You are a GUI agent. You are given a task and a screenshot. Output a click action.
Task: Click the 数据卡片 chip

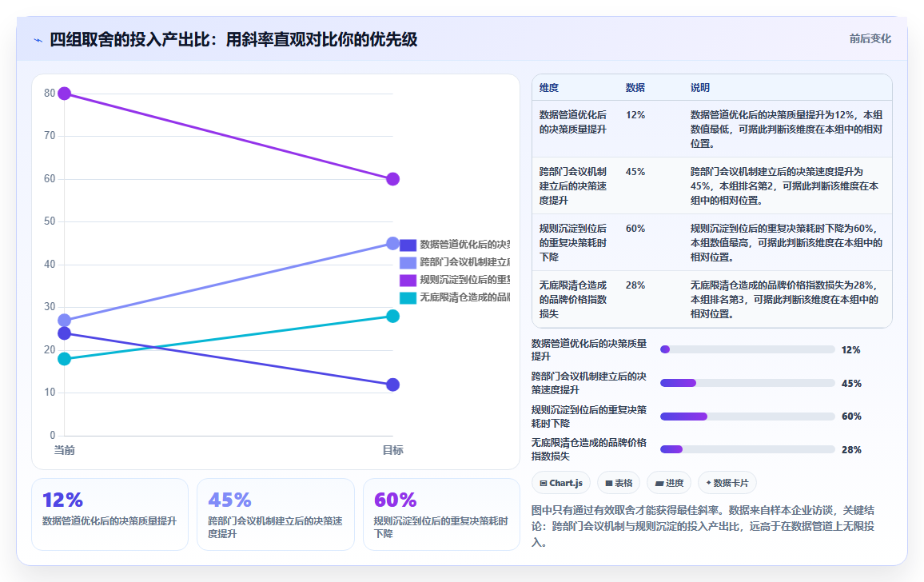(x=727, y=483)
